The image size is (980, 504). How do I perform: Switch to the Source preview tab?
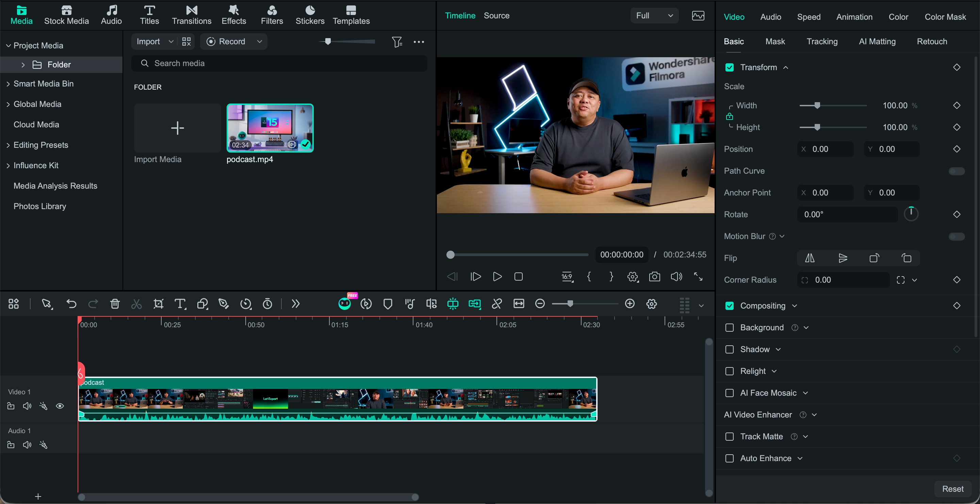click(496, 16)
